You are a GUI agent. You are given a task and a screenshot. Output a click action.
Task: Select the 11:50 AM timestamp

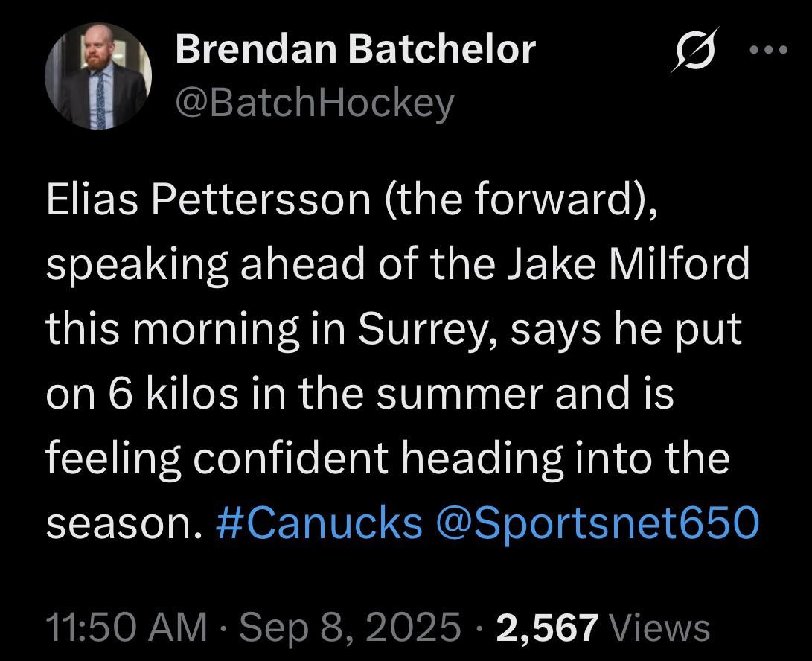pyautogui.click(x=127, y=627)
